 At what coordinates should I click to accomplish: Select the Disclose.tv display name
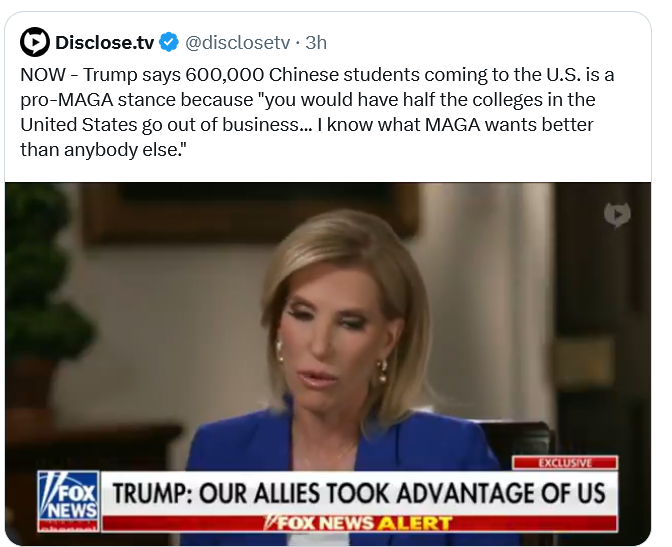[x=104, y=42]
